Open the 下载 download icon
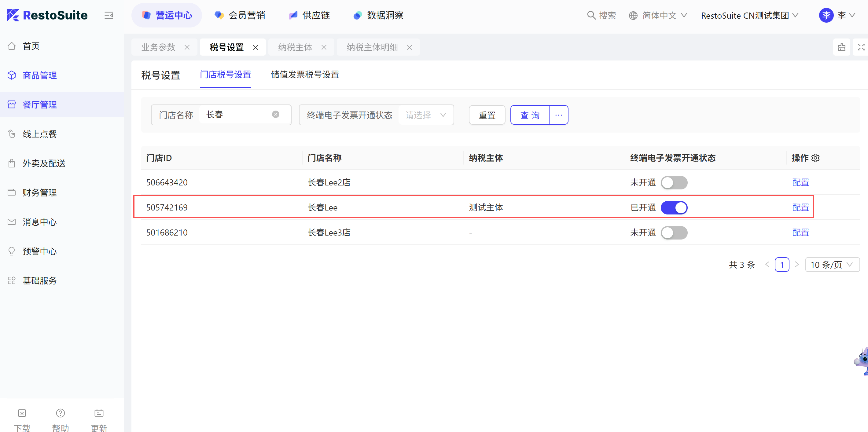 tap(22, 413)
